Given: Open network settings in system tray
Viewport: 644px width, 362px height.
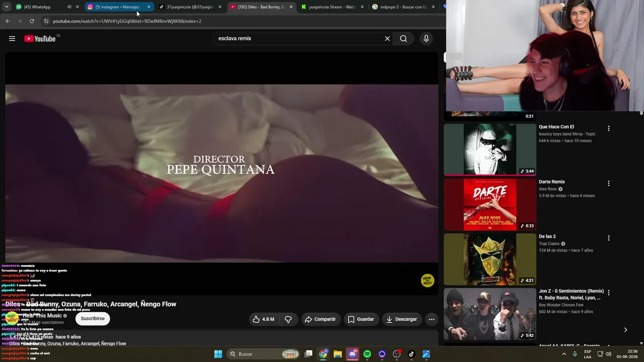Looking at the screenshot, I should [600, 354].
